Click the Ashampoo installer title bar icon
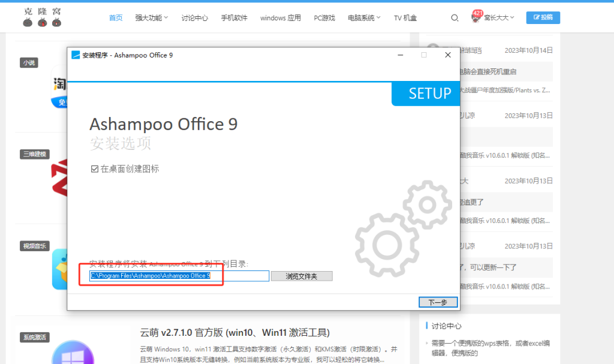The width and height of the screenshot is (614, 364). pyautogui.click(x=76, y=55)
